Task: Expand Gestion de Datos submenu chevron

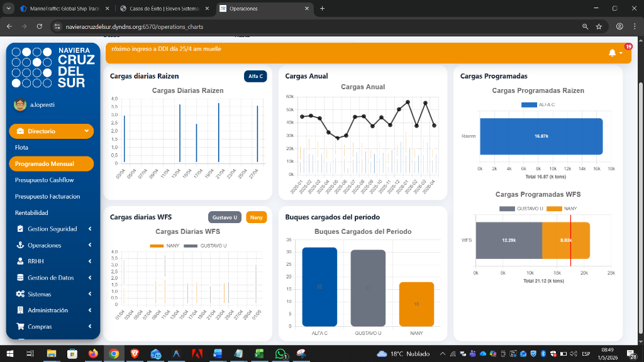Action: click(89, 277)
